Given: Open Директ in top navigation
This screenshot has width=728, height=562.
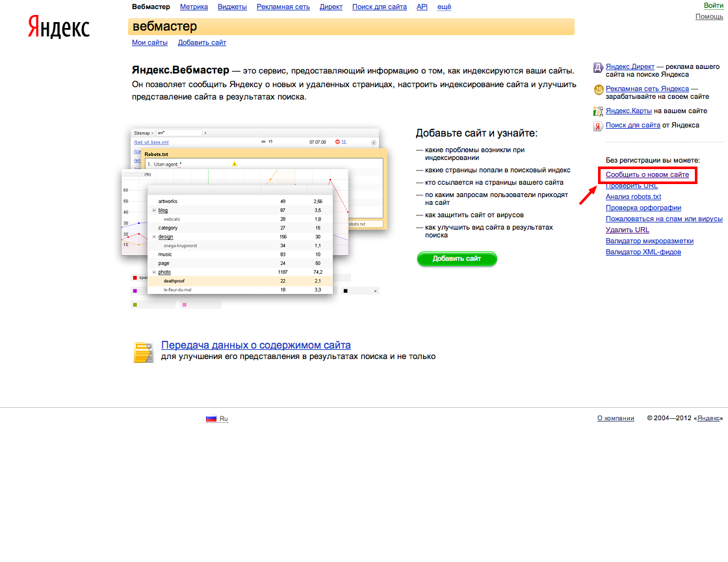Looking at the screenshot, I should 331,7.
